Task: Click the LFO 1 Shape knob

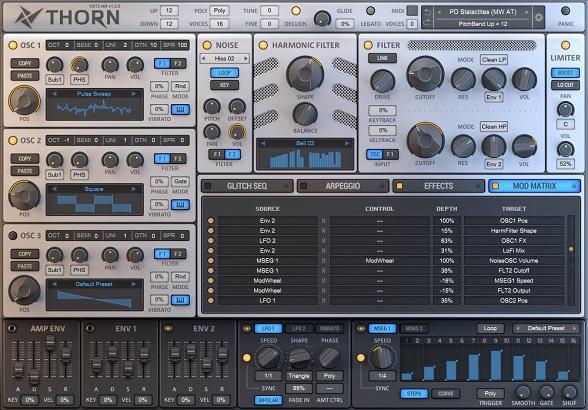Action: pyautogui.click(x=299, y=357)
